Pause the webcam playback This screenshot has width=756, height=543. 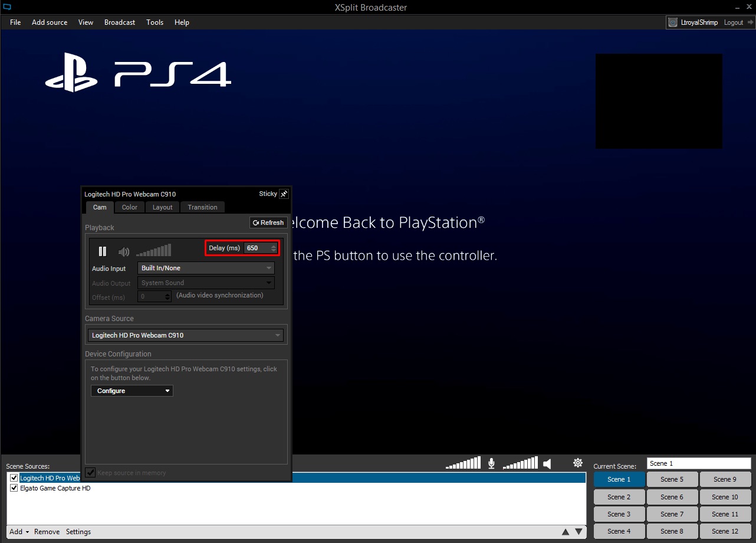click(103, 252)
